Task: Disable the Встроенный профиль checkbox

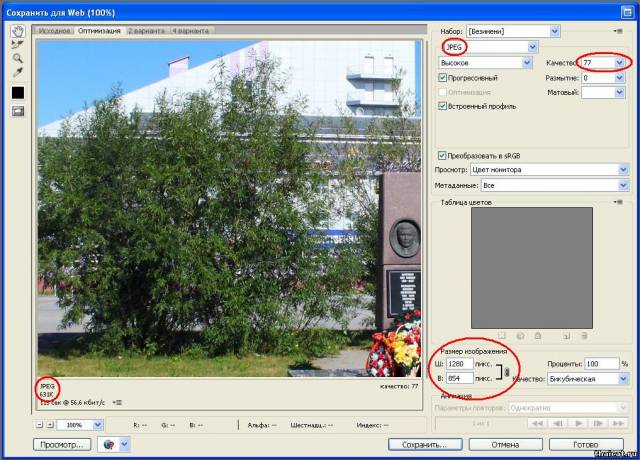Action: click(443, 106)
